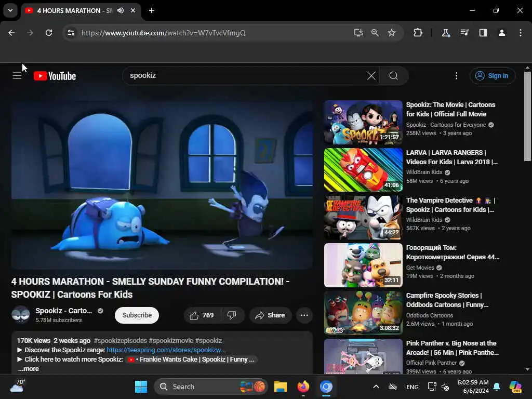
Task: Dislike this video
Action: 232,315
